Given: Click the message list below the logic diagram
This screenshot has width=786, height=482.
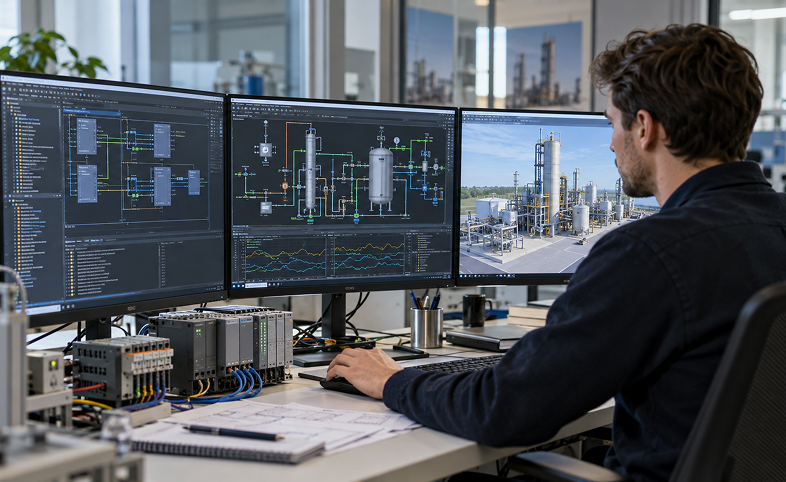Looking at the screenshot, I should 112,271.
